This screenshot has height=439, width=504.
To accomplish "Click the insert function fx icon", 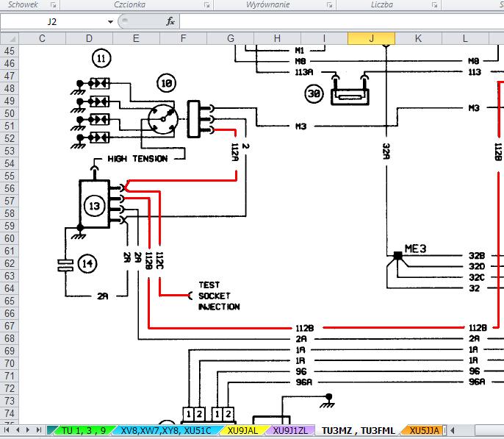I will click(170, 22).
